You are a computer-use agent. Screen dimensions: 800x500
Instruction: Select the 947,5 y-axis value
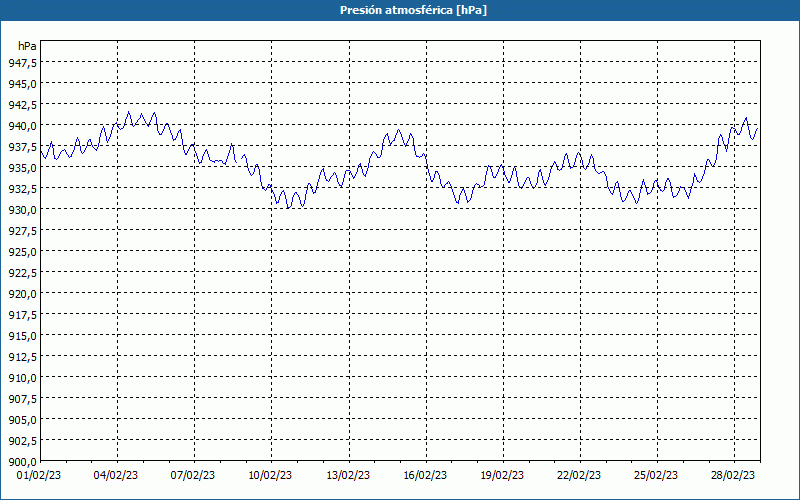pos(22,62)
